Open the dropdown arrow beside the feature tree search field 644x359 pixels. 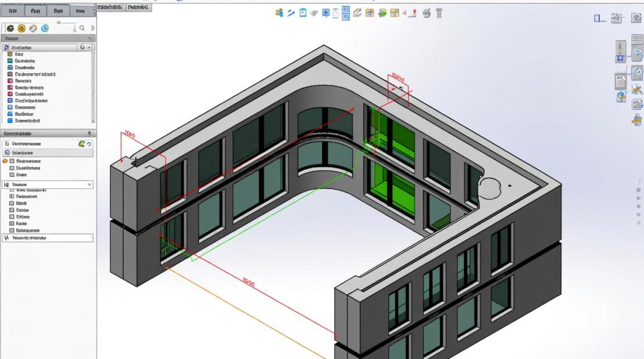click(x=89, y=47)
